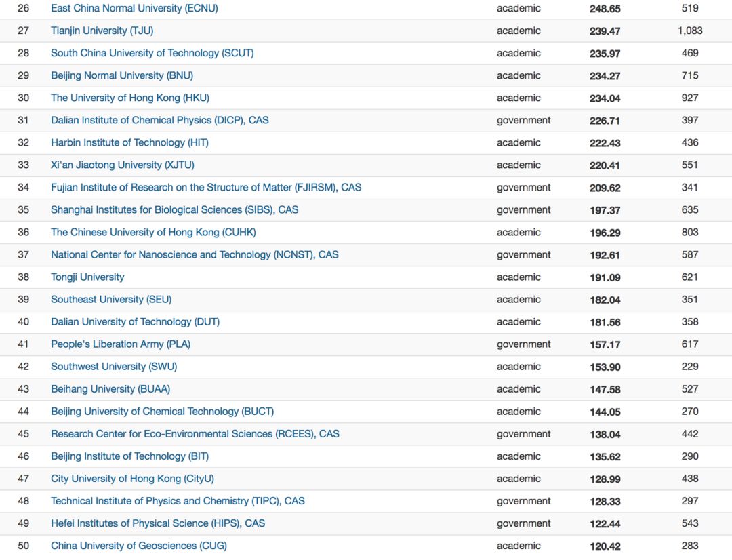Select count 927 in HKU row

point(690,98)
